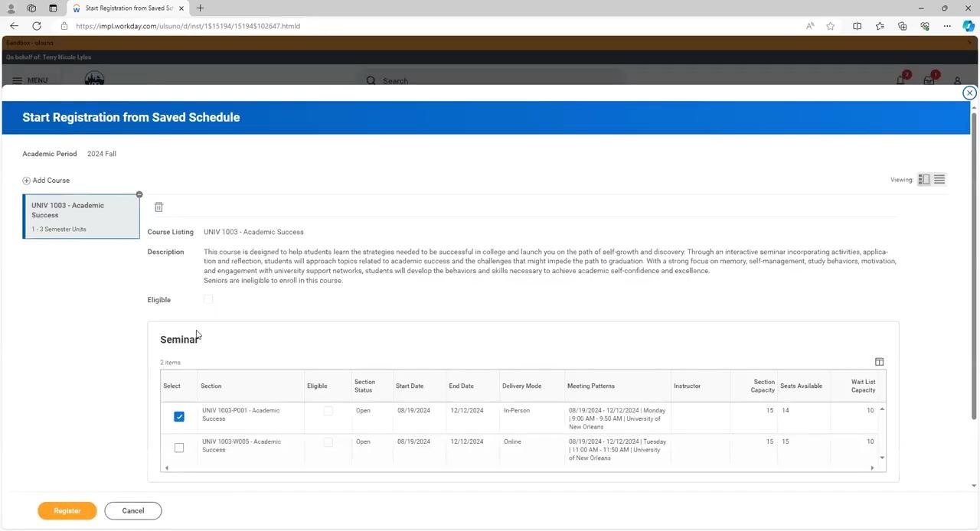The image size is (980, 531).
Task: Click the Add Course link
Action: click(51, 181)
